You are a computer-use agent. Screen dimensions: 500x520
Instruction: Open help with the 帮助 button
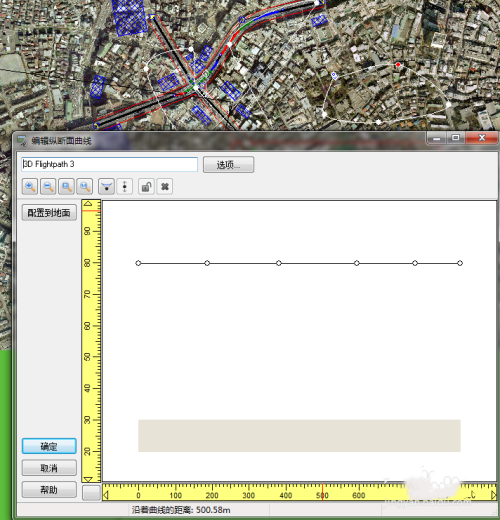[49, 490]
